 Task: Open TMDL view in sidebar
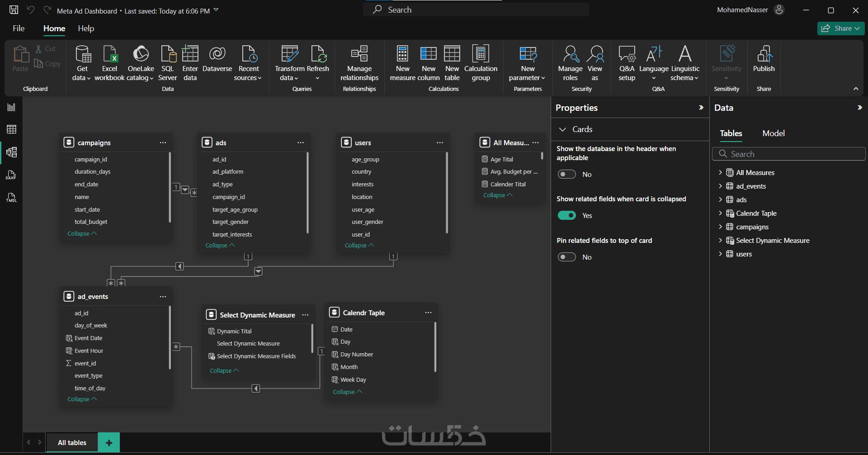click(x=11, y=198)
